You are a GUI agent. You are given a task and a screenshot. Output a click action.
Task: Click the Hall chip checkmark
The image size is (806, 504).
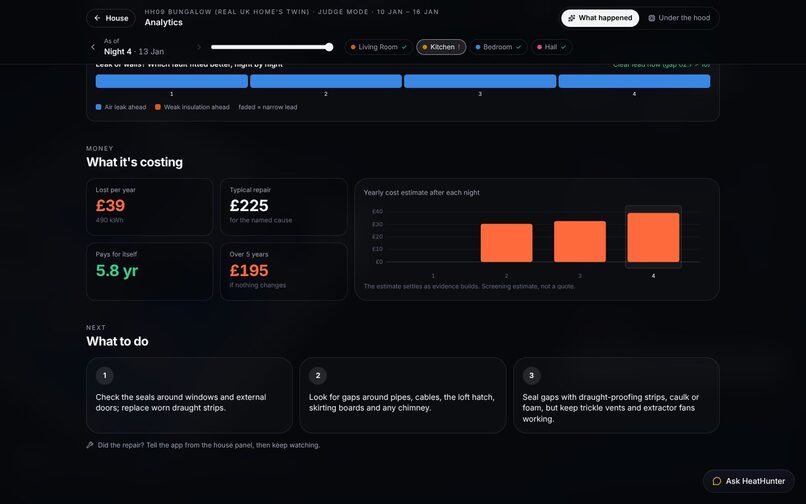point(564,47)
